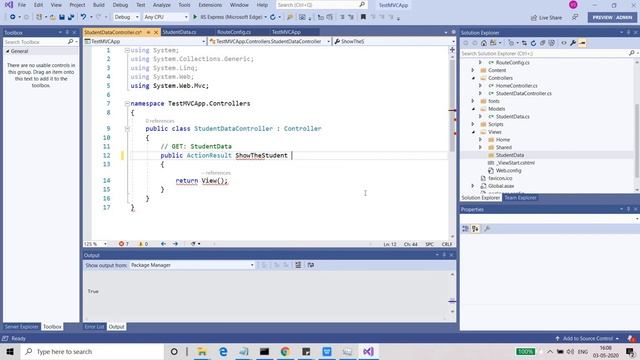Open the Live Share feature

[546, 18]
